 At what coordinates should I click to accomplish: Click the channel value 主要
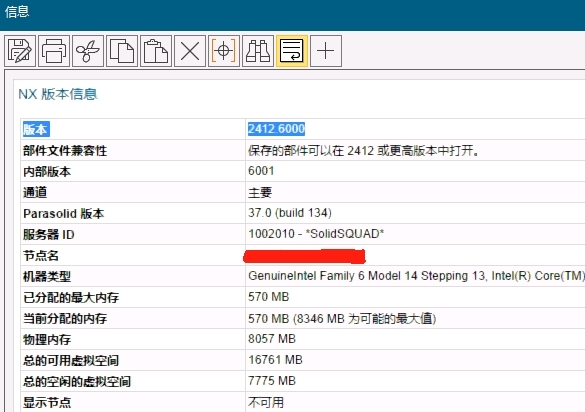(260, 193)
